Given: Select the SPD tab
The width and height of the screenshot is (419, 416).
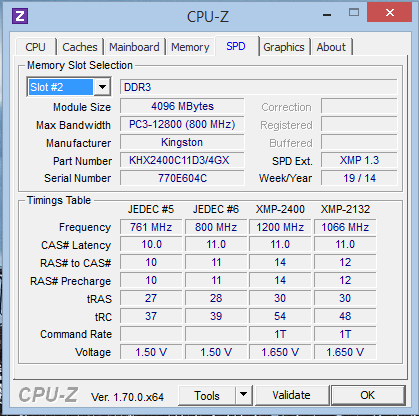Looking at the screenshot, I should point(236,46).
